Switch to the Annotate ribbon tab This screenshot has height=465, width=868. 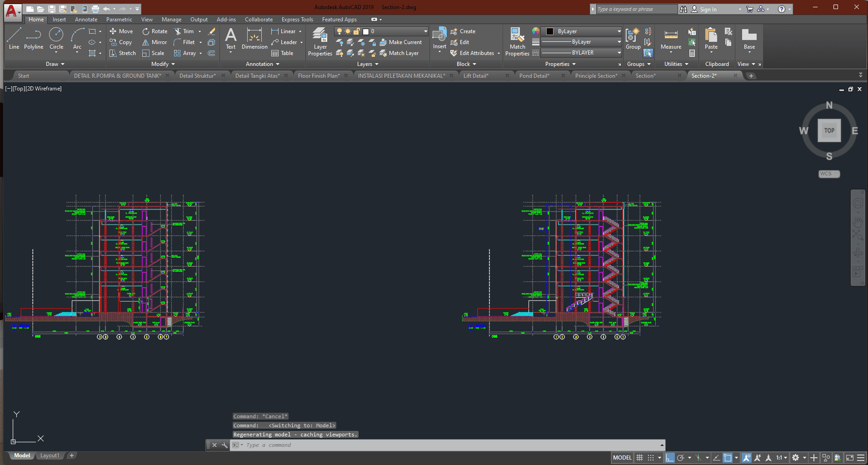point(86,20)
